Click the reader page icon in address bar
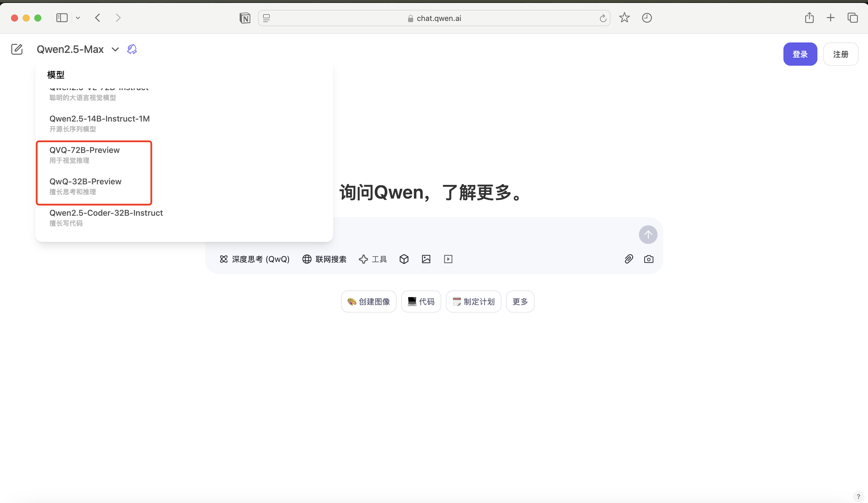 click(x=266, y=18)
